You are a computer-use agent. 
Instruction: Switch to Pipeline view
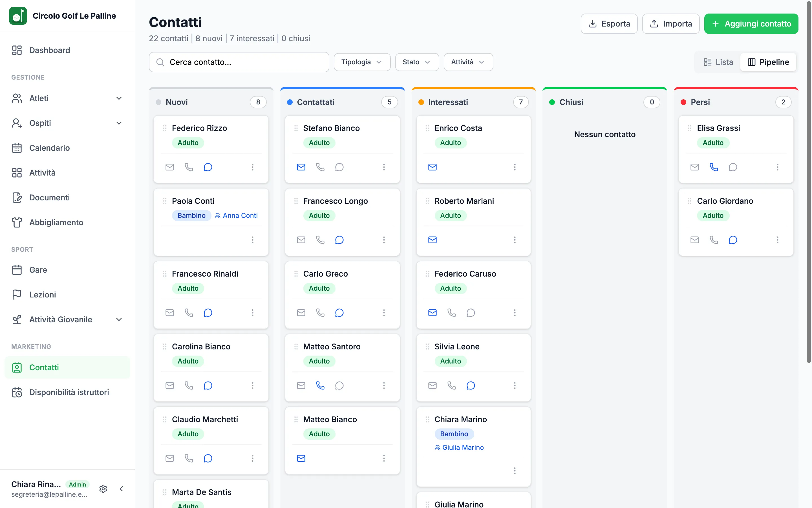click(x=768, y=62)
